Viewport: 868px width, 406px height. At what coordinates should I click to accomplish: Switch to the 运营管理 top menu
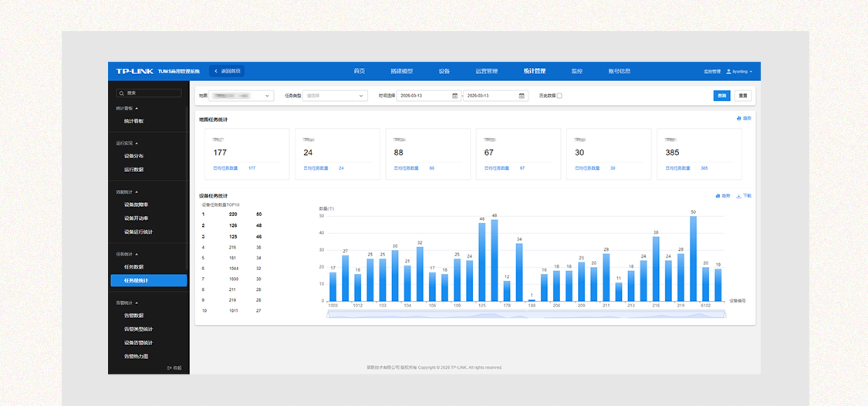click(x=486, y=71)
